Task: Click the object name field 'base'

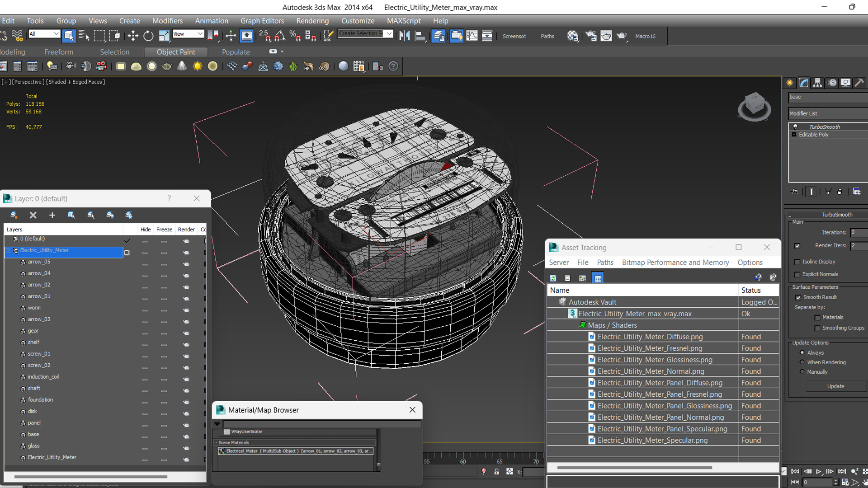Action: click(828, 97)
